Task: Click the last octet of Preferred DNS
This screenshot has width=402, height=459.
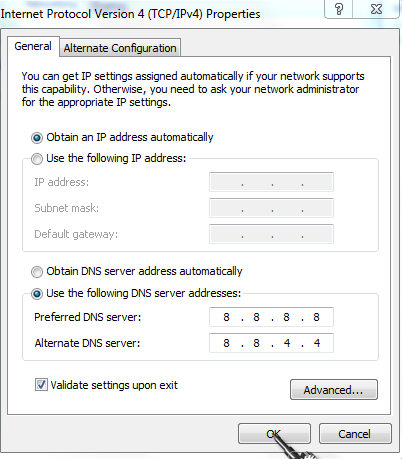Action: pyautogui.click(x=316, y=317)
